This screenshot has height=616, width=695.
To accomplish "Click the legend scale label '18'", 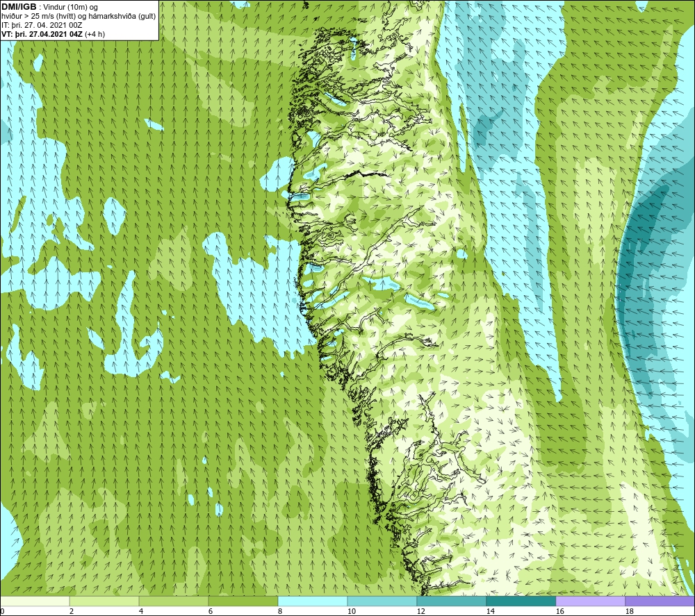I will click(x=629, y=611).
